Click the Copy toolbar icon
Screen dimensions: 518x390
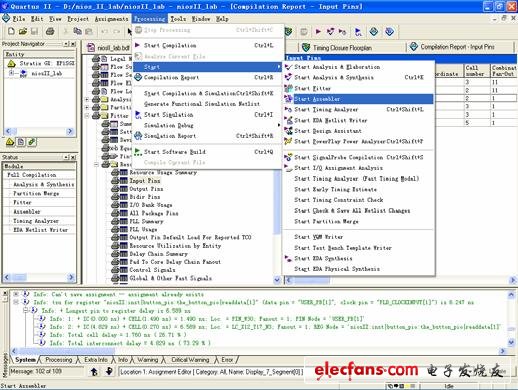pos(77,31)
